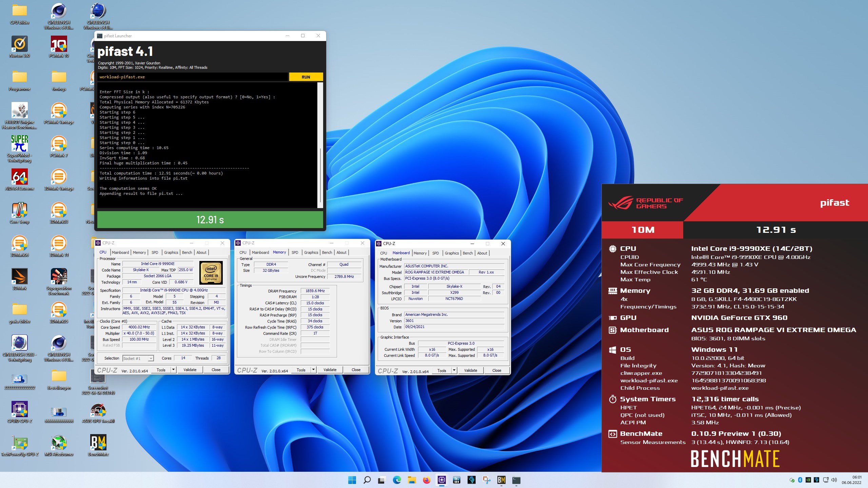Click Validate in left CPU-Z window
This screenshot has width=868, height=488.
[190, 370]
